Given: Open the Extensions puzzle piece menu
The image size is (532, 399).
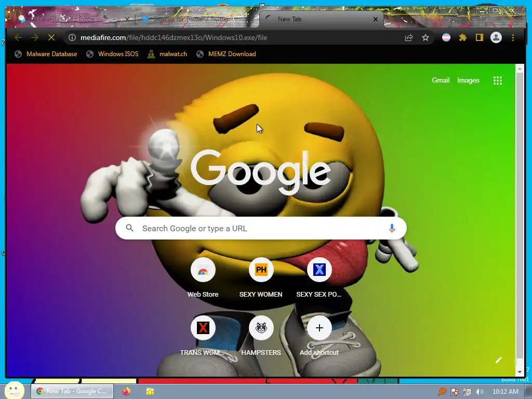Looking at the screenshot, I should [x=463, y=37].
